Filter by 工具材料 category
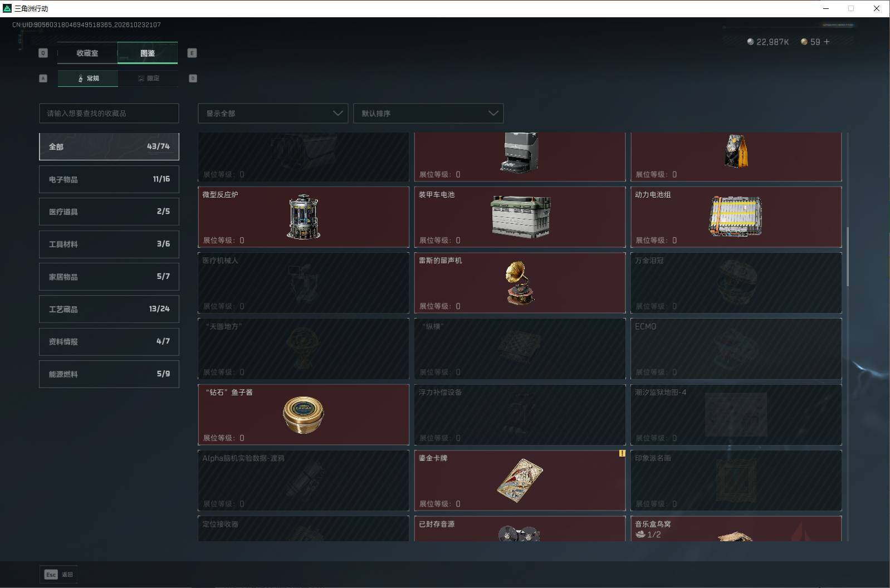This screenshot has width=890, height=588. click(109, 244)
